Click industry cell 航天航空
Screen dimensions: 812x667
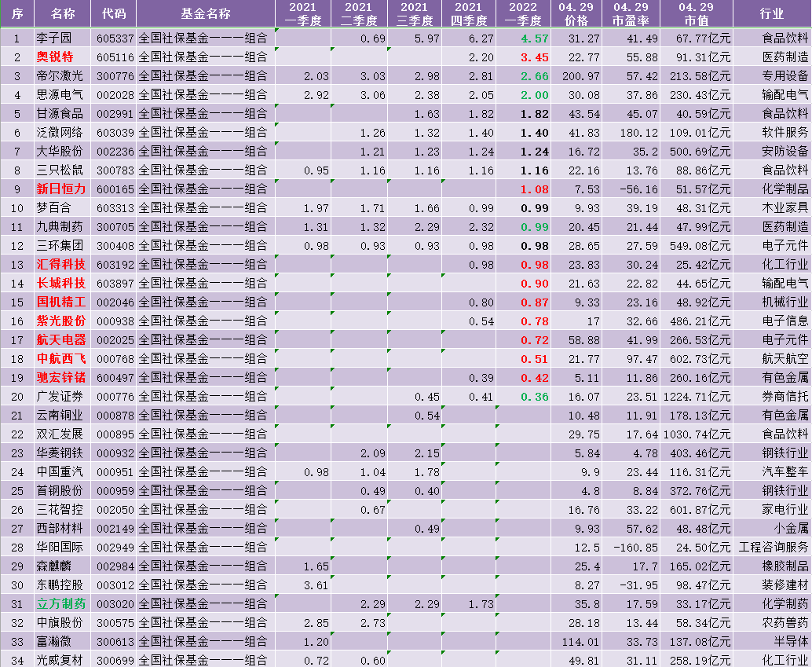[x=785, y=358]
